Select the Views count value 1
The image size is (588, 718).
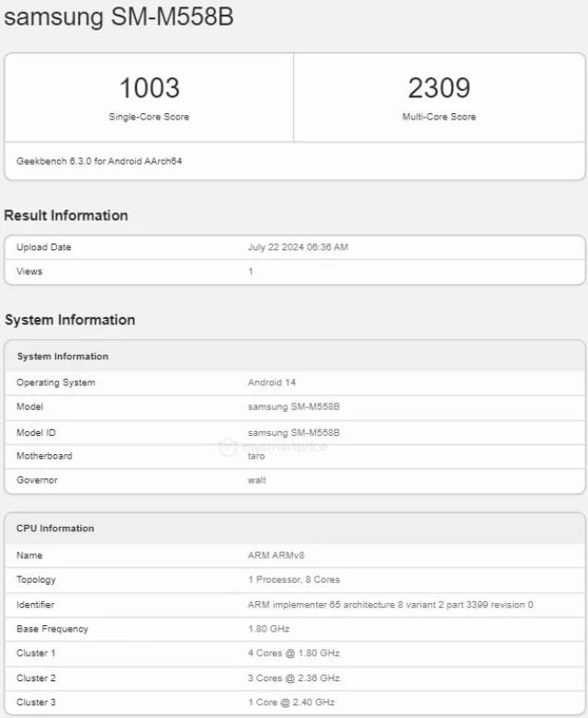[251, 271]
